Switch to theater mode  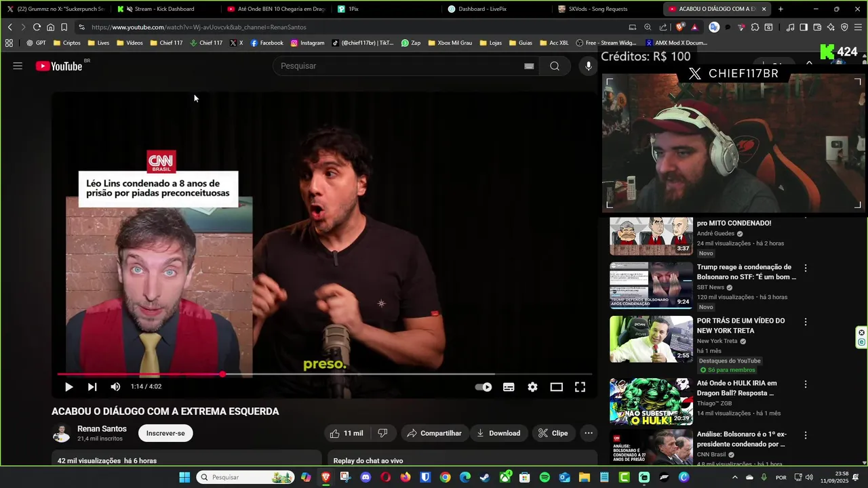556,387
